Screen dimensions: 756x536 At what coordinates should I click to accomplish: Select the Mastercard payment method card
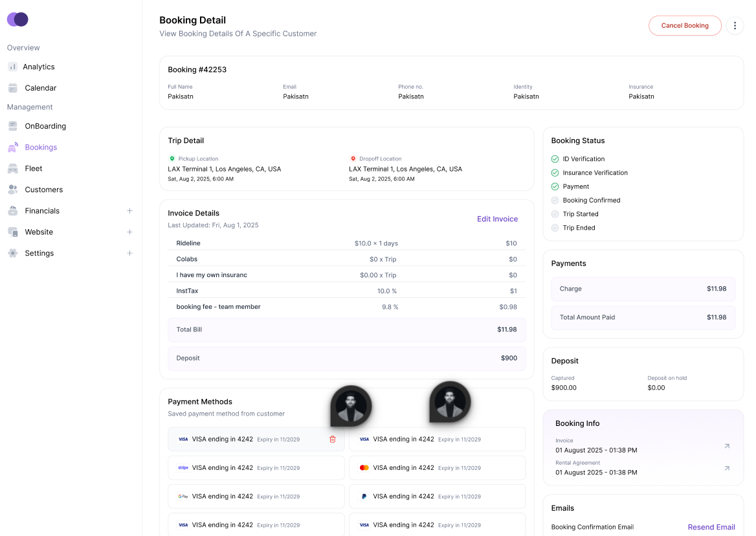click(438, 467)
